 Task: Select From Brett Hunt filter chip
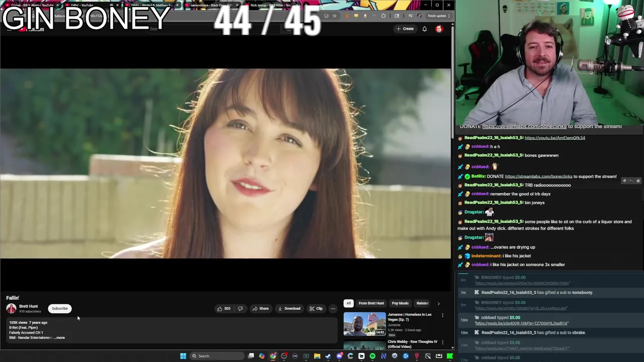coord(371,303)
